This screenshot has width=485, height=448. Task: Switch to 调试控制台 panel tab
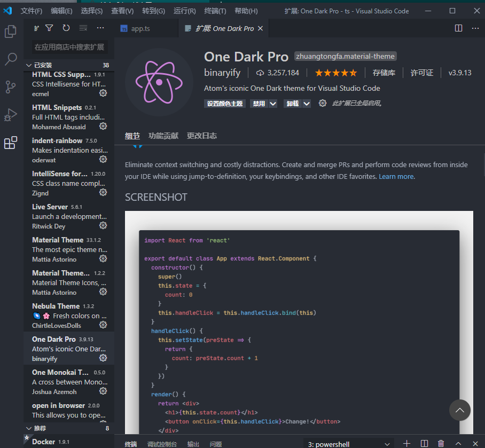162,444
